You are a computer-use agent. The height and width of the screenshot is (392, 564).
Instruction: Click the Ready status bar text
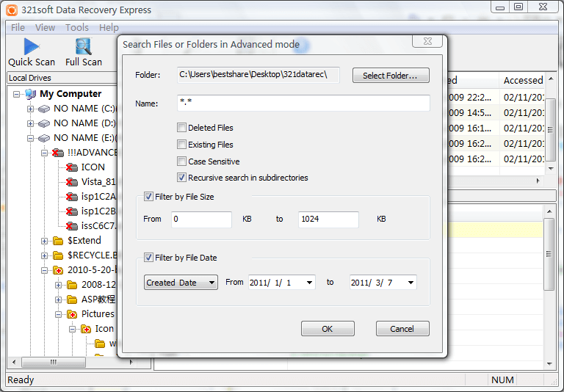tap(21, 380)
